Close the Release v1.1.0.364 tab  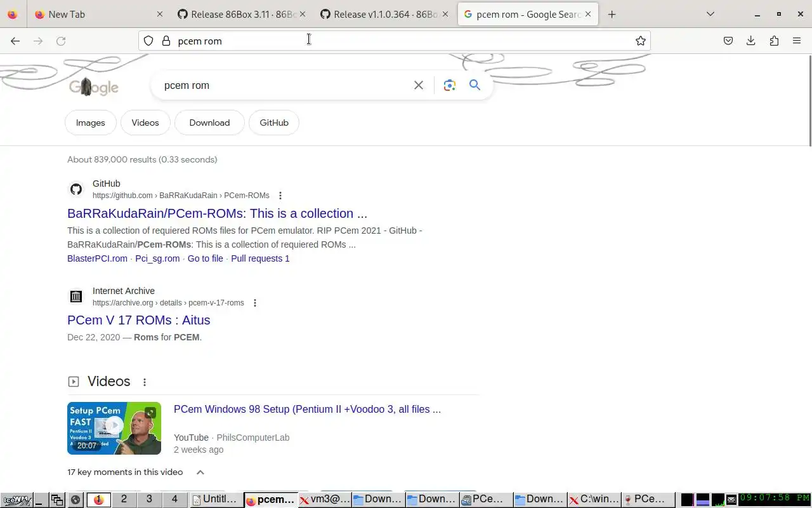(445, 14)
